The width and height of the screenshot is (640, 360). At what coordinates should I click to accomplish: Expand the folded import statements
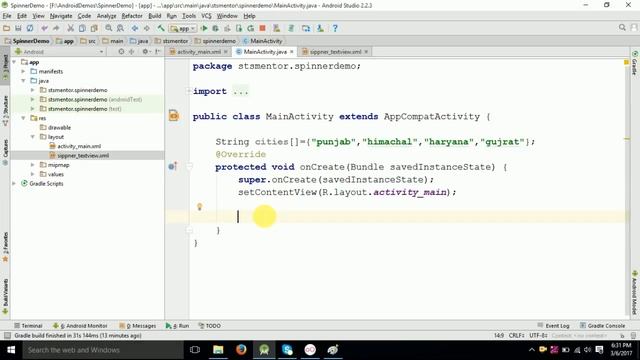[x=189, y=91]
